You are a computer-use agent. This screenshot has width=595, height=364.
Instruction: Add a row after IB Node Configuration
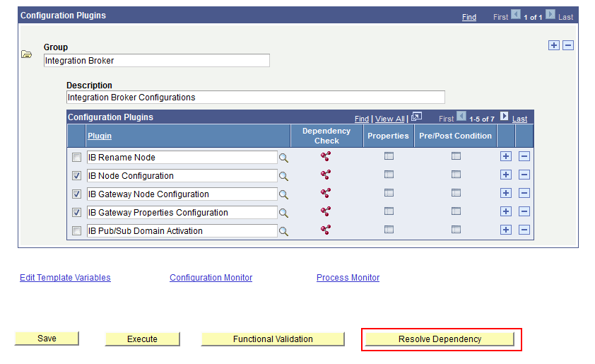(506, 175)
